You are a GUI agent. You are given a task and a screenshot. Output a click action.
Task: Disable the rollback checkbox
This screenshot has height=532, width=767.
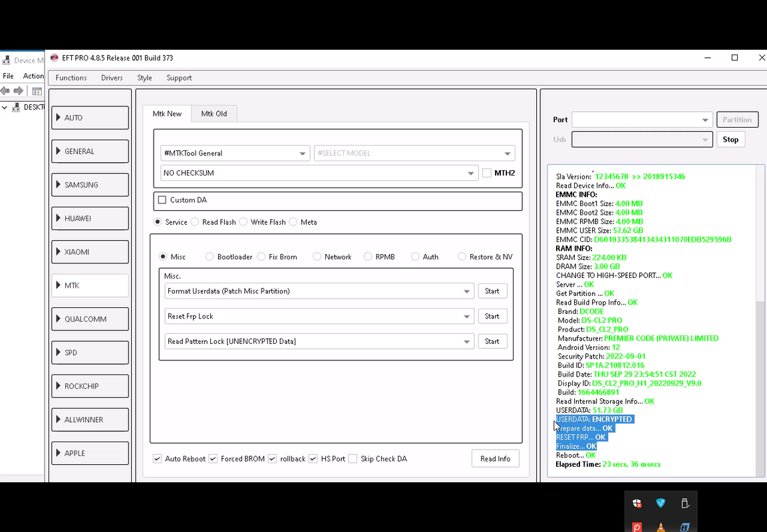[x=273, y=459]
